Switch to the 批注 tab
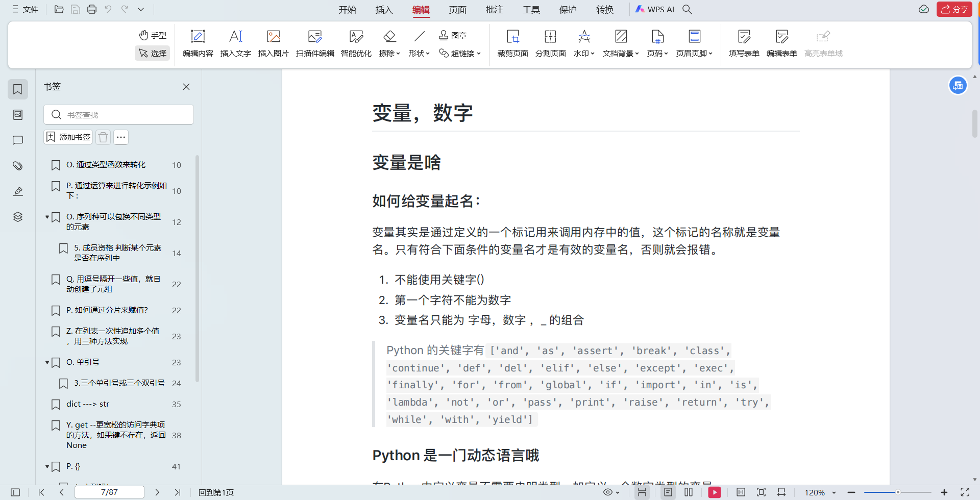 click(x=495, y=10)
